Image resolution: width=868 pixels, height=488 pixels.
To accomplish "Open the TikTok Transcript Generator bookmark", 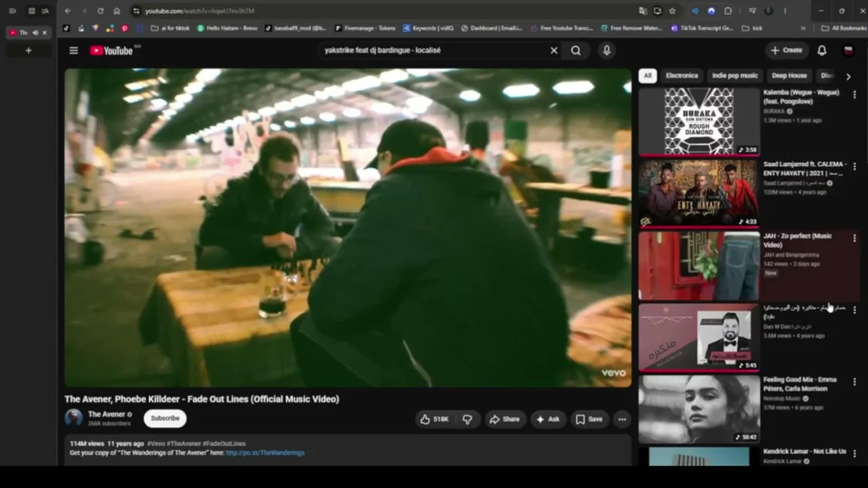I will 703,28.
